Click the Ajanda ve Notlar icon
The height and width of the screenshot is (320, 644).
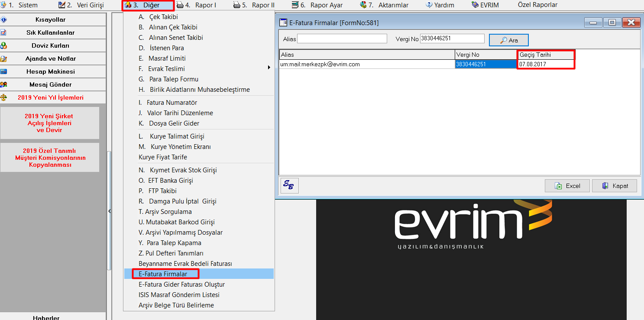coord(4,58)
